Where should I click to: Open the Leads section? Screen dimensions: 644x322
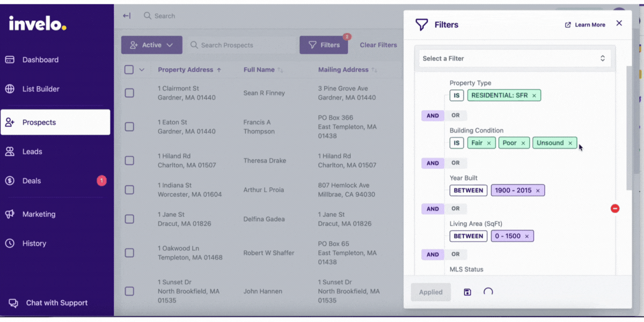click(32, 152)
